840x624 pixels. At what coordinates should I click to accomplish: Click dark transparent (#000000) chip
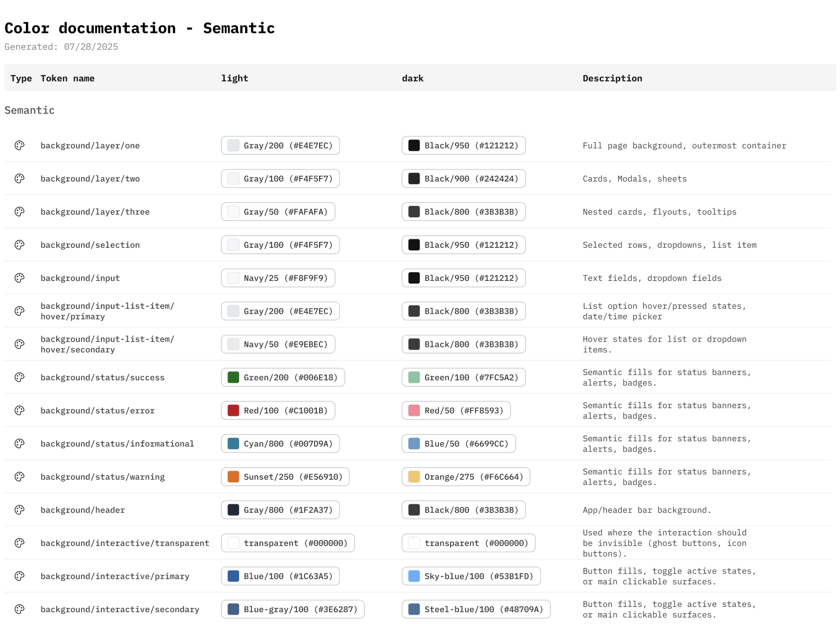(469, 543)
